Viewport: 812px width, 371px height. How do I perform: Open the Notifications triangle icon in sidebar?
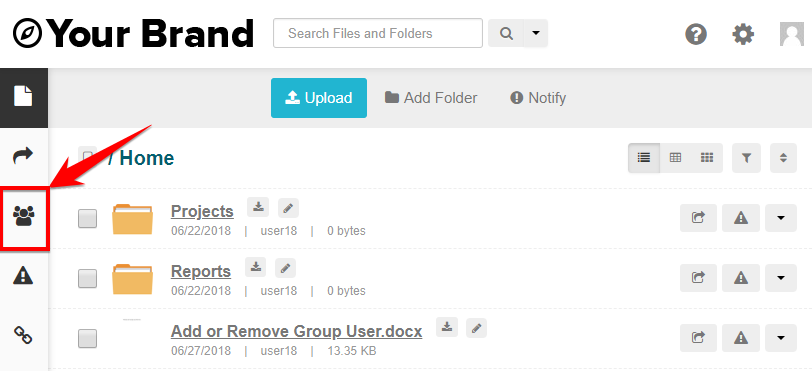[x=23, y=275]
